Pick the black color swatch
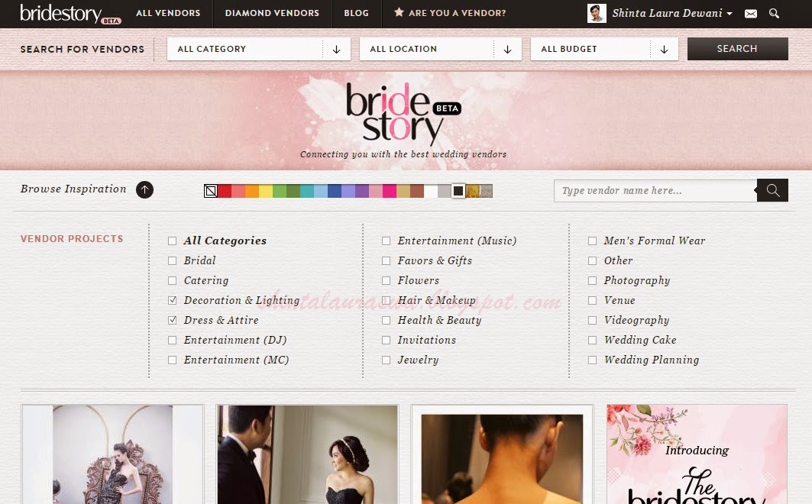812x504 pixels. [x=458, y=191]
